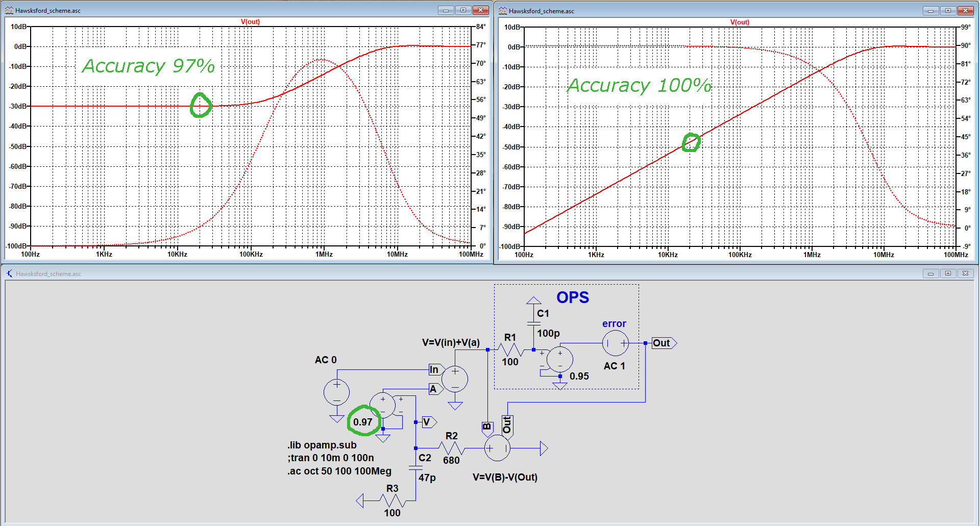Click the 0.97 gain value
This screenshot has width=980, height=526.
pyautogui.click(x=363, y=422)
